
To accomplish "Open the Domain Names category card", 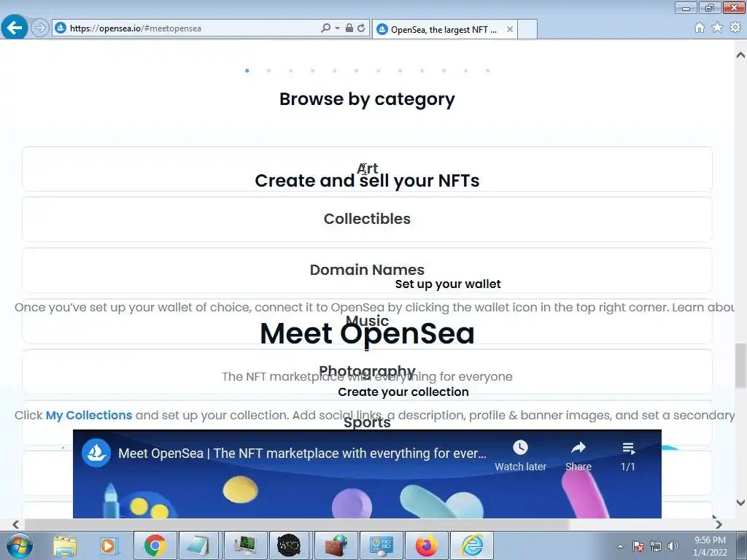I will pos(367,270).
